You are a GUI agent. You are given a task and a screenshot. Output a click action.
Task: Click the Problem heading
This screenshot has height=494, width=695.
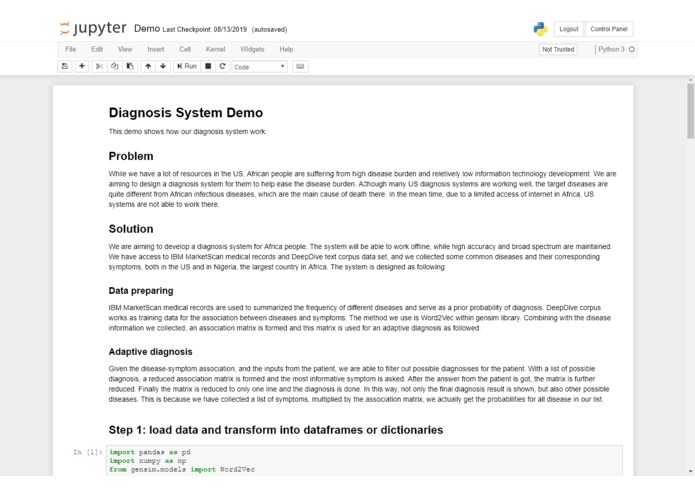tap(131, 156)
